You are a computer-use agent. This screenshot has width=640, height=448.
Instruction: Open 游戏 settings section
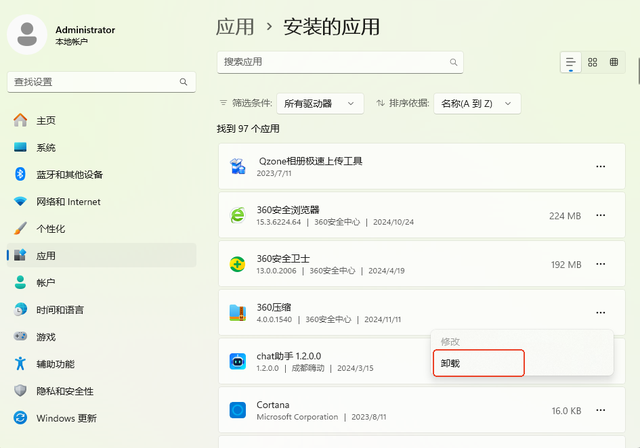point(102,337)
